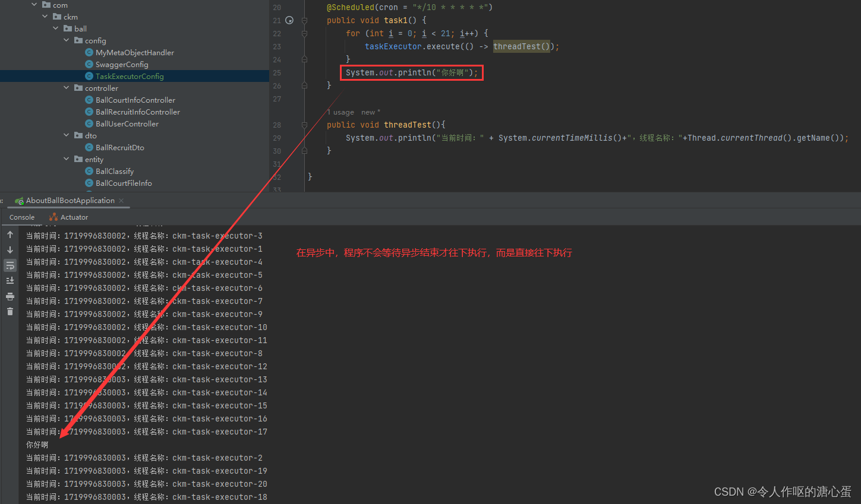Close the AboutBallBootApplication run tab
Viewport: 861px width, 504px height.
[x=121, y=201]
